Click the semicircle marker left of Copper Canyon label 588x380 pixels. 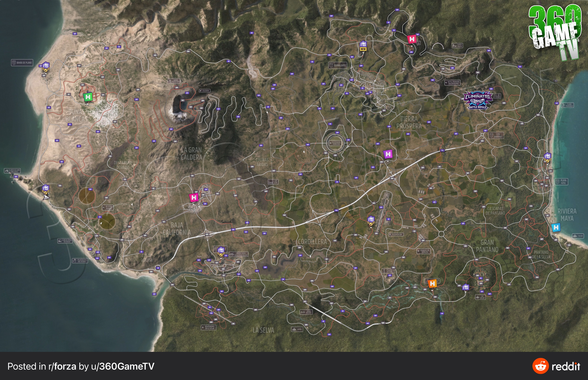[x=438, y=46]
